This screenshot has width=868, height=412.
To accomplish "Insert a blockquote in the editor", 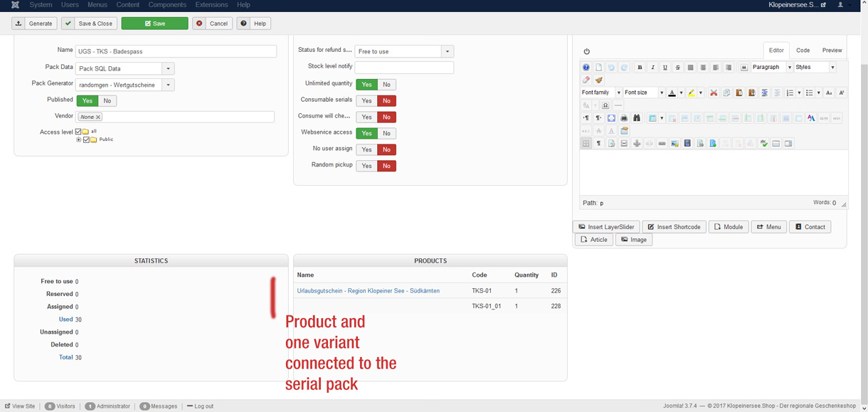I will coord(744,68).
